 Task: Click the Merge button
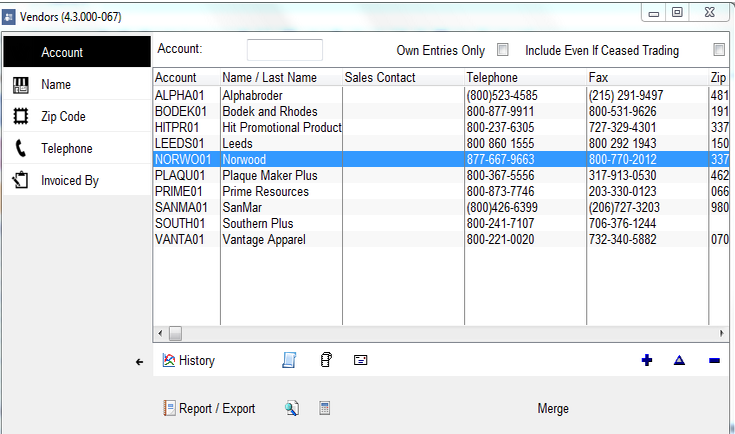(x=553, y=409)
